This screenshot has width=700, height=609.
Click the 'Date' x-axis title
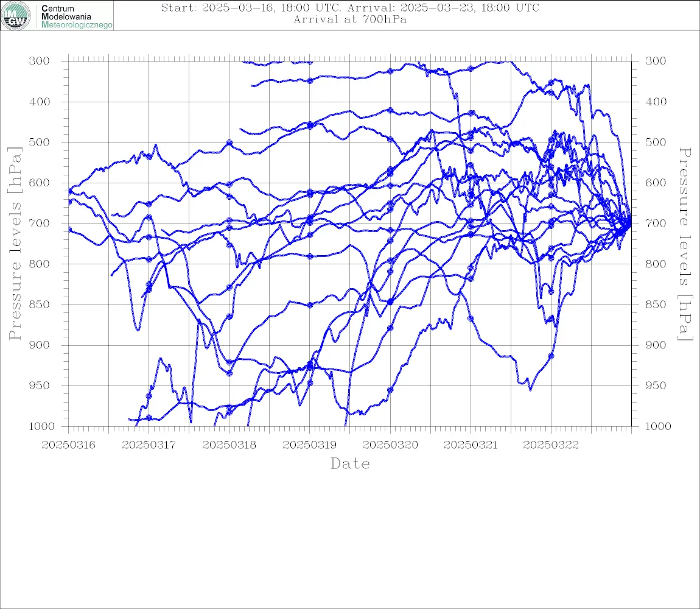coord(350,464)
